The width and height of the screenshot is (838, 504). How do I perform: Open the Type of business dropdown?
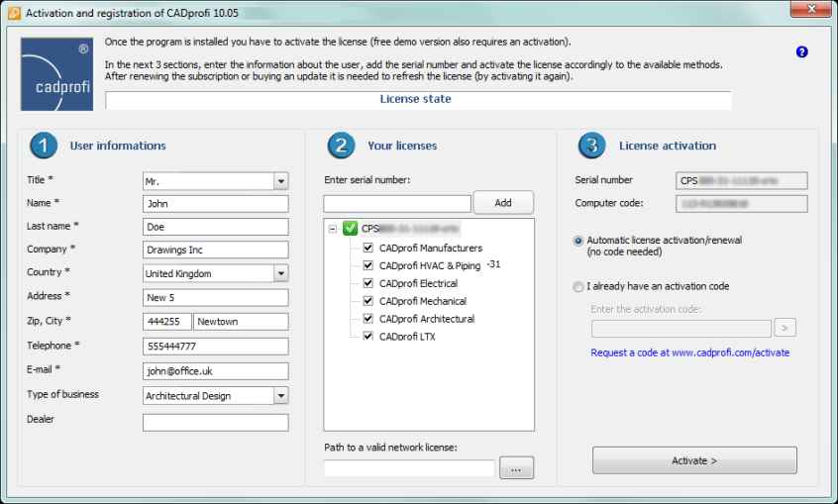coord(280,395)
